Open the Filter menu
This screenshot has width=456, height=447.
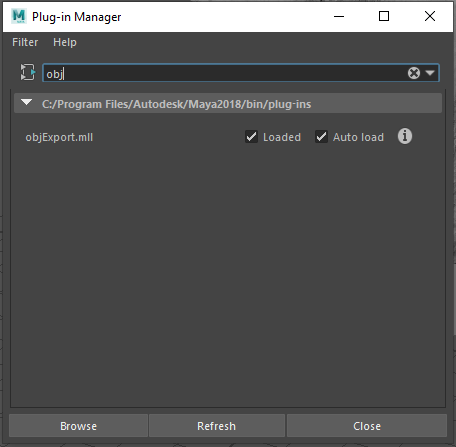[x=25, y=42]
